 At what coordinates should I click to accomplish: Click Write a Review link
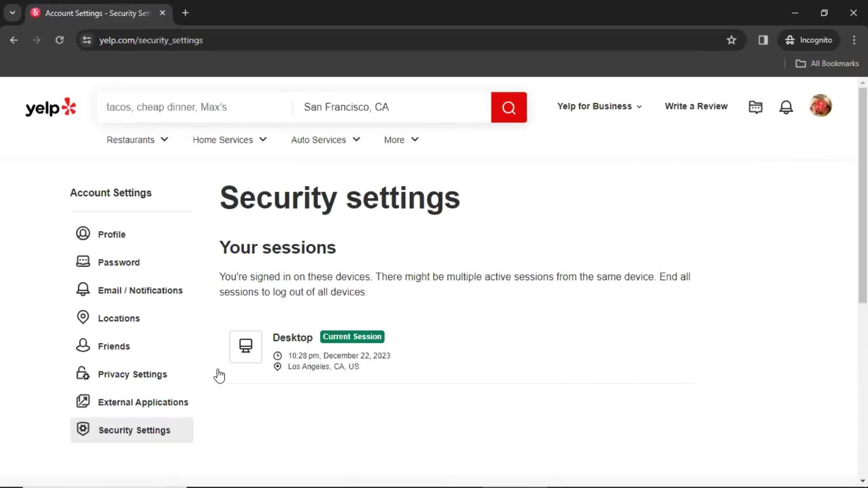[x=696, y=107]
